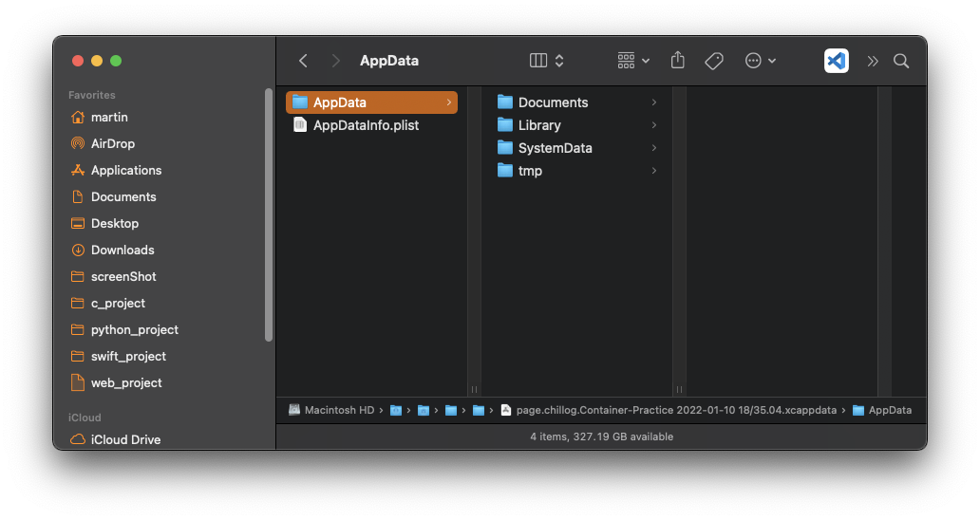Select the highlighted AppData folder row

coord(371,102)
